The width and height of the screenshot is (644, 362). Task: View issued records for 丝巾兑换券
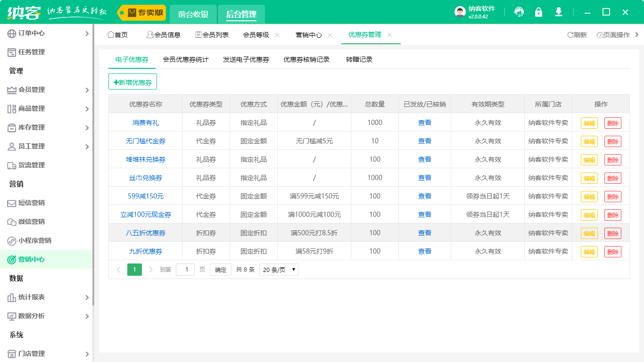[425, 178]
